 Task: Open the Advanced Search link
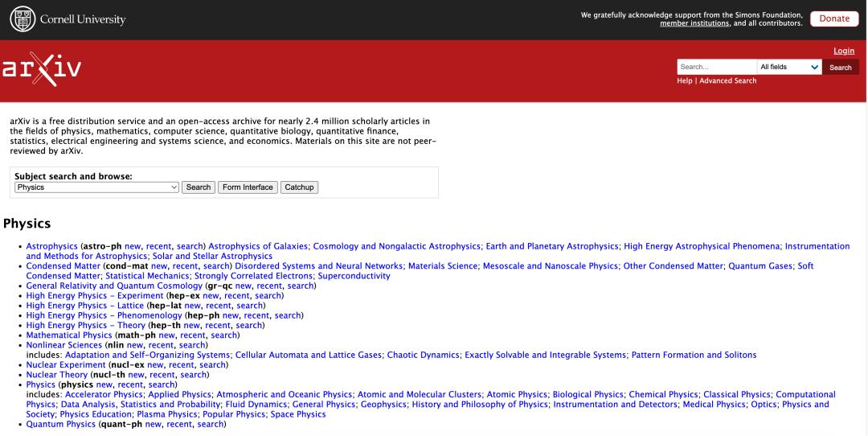tap(727, 81)
